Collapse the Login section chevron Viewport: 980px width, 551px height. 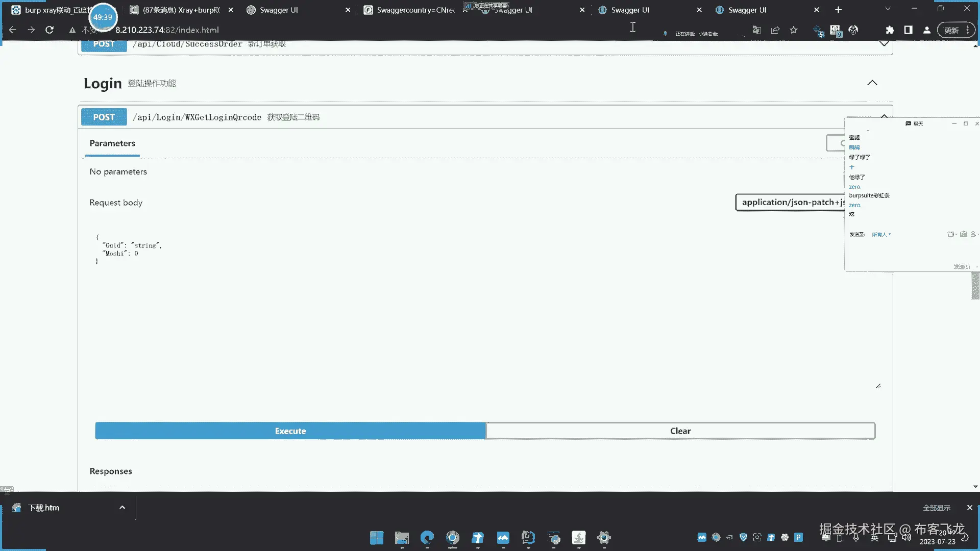pos(872,83)
